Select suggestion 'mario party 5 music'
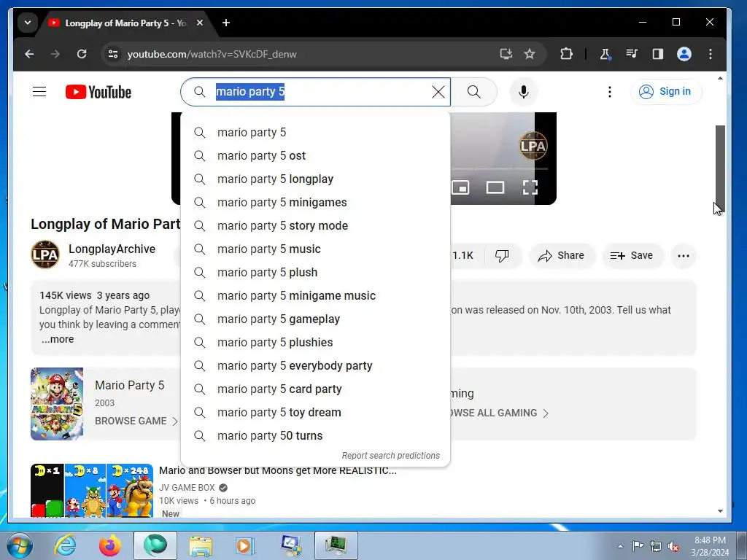Image resolution: width=747 pixels, height=560 pixels. pyautogui.click(x=315, y=249)
